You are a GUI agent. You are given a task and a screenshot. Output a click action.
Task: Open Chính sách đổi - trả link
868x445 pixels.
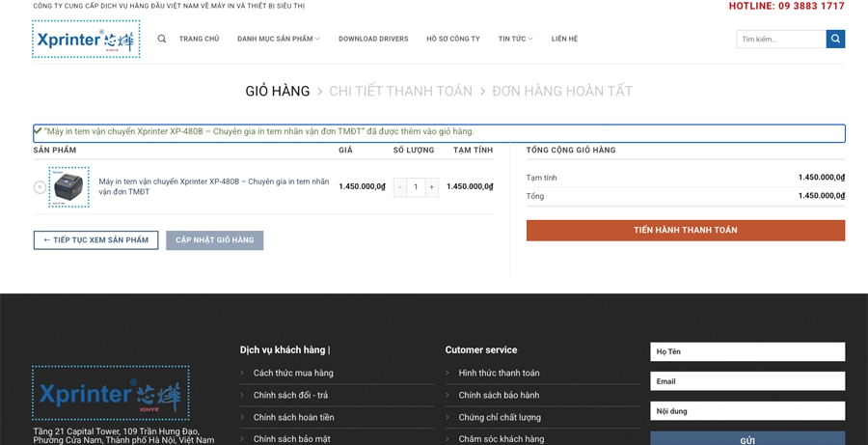[290, 396]
